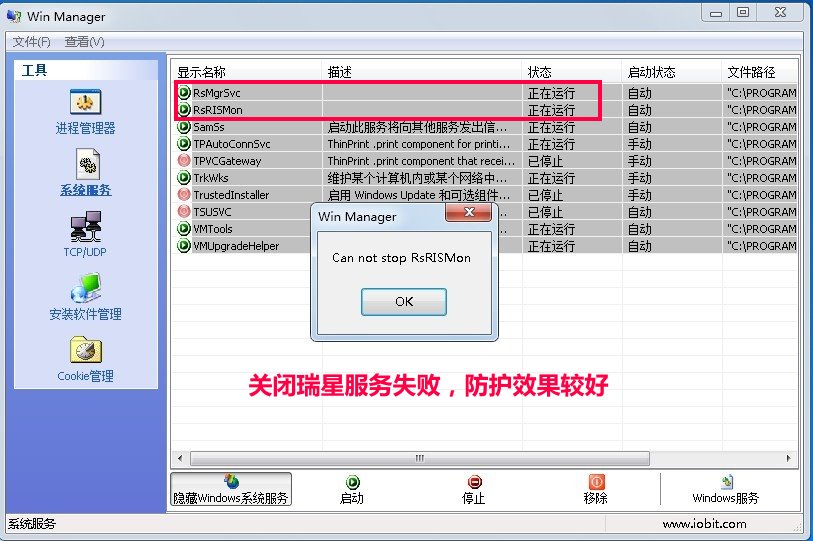Click the 已停止 status of TPVCGateway
The image size is (813, 541).
(545, 161)
